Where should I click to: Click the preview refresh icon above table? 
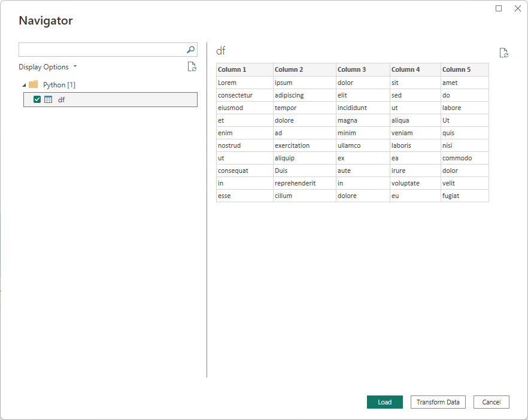[x=504, y=53]
